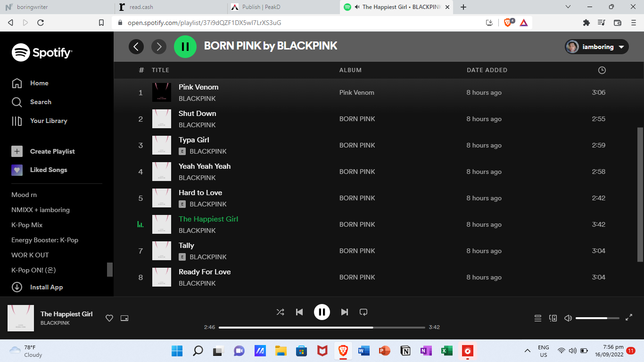The height and width of the screenshot is (362, 644).
Task: Click Install App download icon
Action: (x=17, y=287)
